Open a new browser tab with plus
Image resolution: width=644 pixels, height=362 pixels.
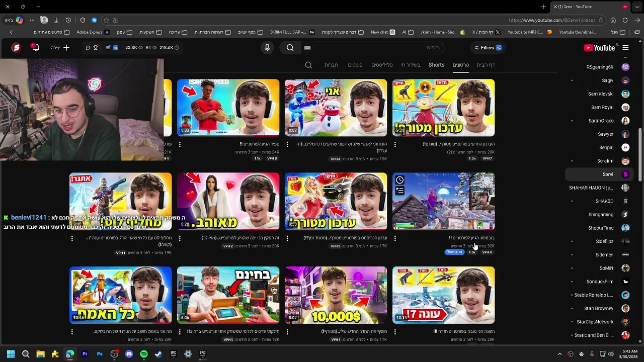pyautogui.click(x=543, y=7)
